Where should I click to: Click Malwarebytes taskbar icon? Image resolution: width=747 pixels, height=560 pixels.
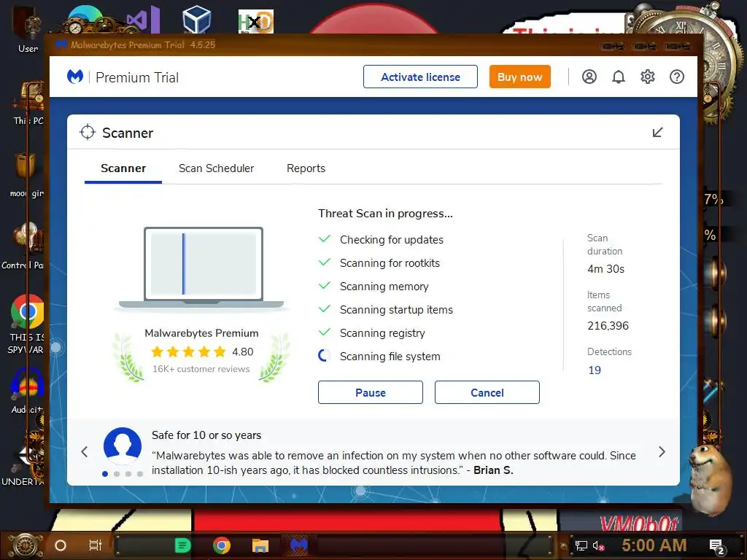(298, 545)
